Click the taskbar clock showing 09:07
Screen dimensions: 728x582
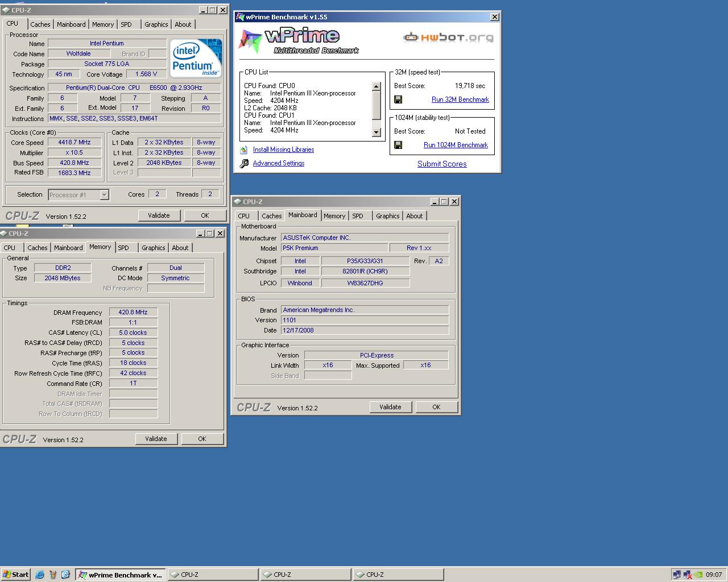[714, 575]
